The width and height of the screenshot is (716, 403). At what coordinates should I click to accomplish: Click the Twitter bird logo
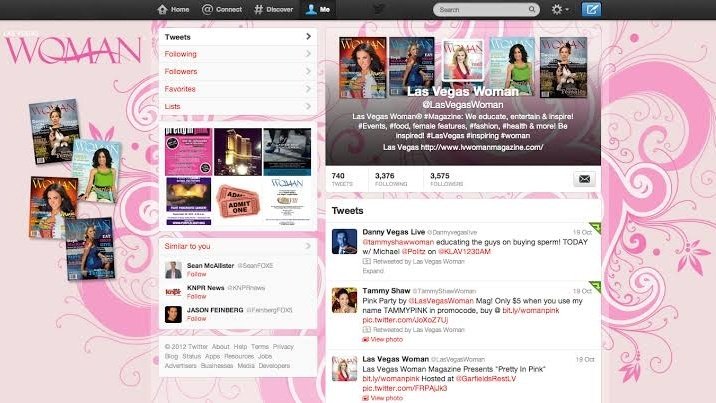(x=379, y=9)
